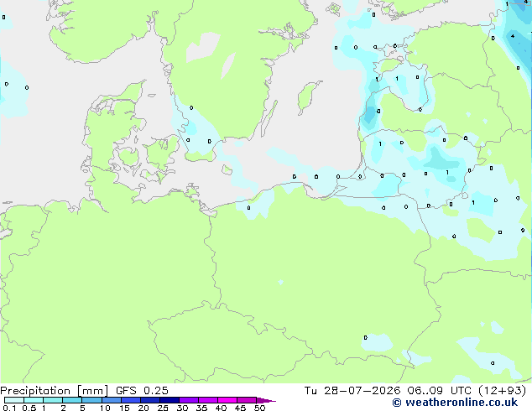532x411 pixels.
Task: Click the 30–35 mm purple legend swatch
Action: pyautogui.click(x=189, y=400)
